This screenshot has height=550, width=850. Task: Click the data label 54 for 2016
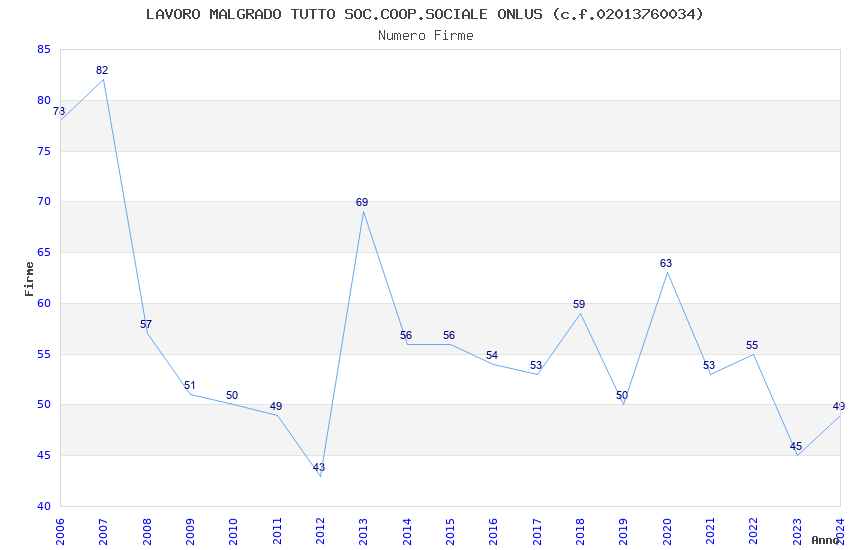point(492,355)
